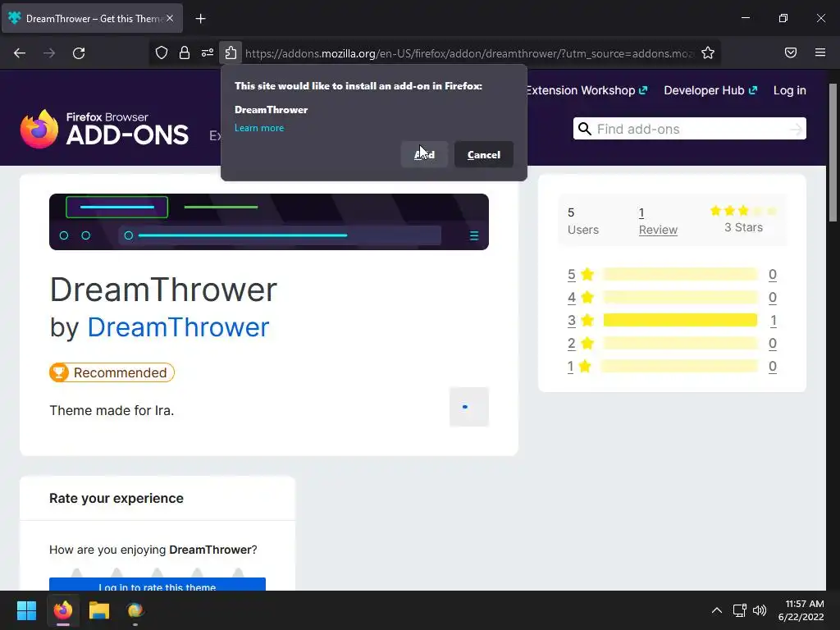The width and height of the screenshot is (840, 630).
Task: Save the page to Pocket
Action: pos(790,52)
